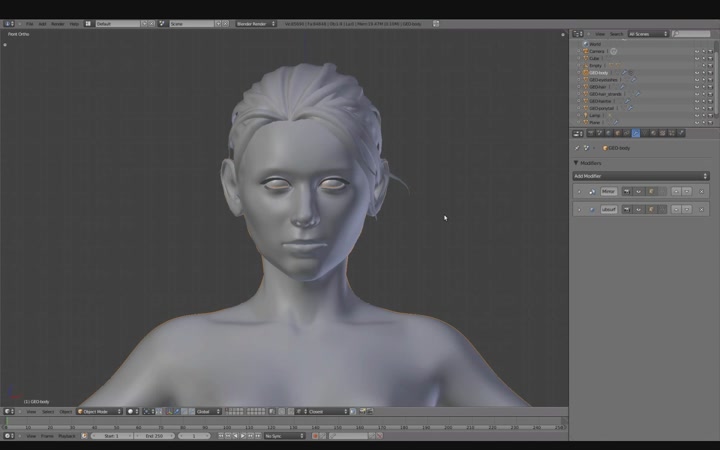Screen dimensions: 720x450
Task: Open the Object Constraints properties tab
Action: coord(626,133)
